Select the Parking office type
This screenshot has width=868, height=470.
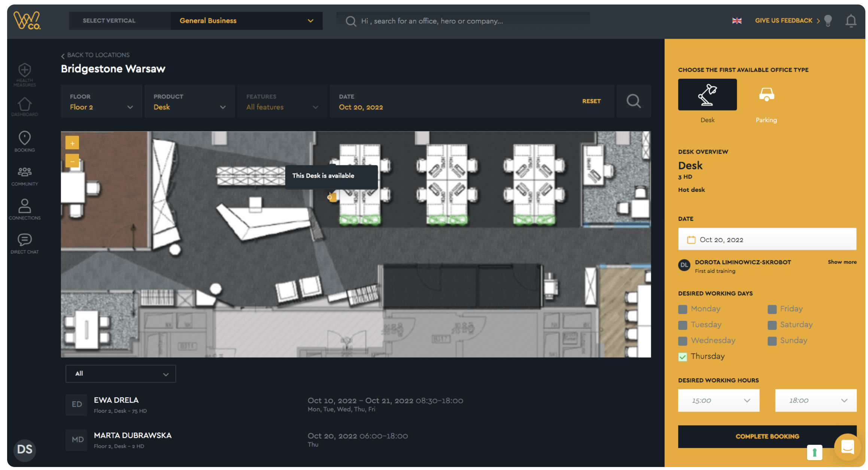click(766, 95)
